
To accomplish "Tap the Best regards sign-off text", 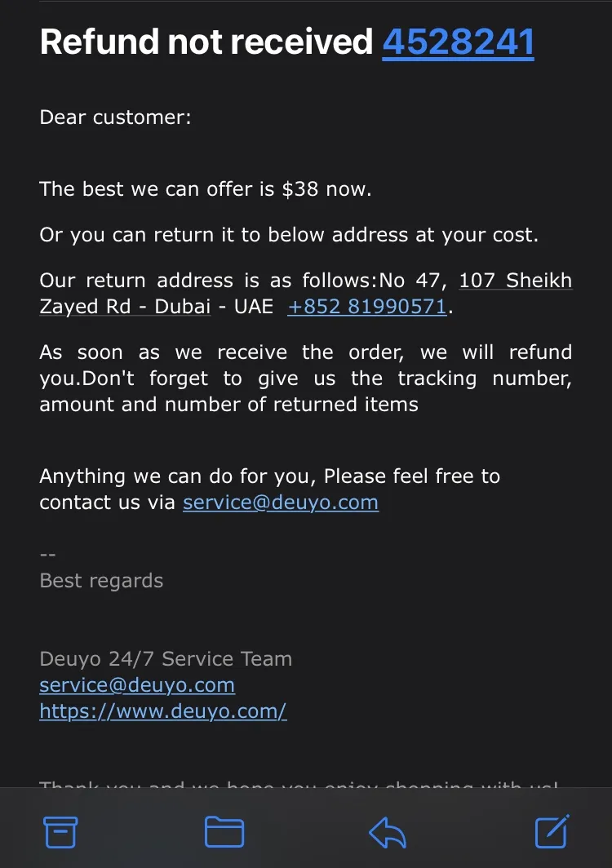I will (x=101, y=581).
